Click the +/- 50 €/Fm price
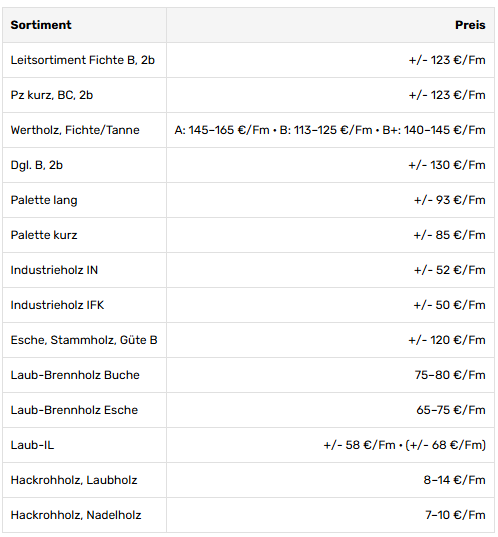 (450, 305)
